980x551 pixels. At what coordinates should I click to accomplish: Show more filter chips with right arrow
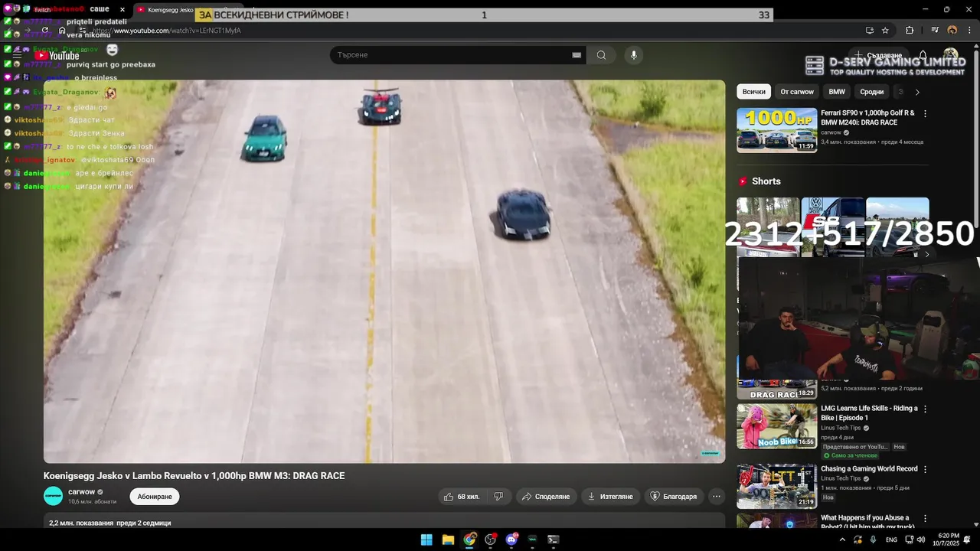point(917,92)
